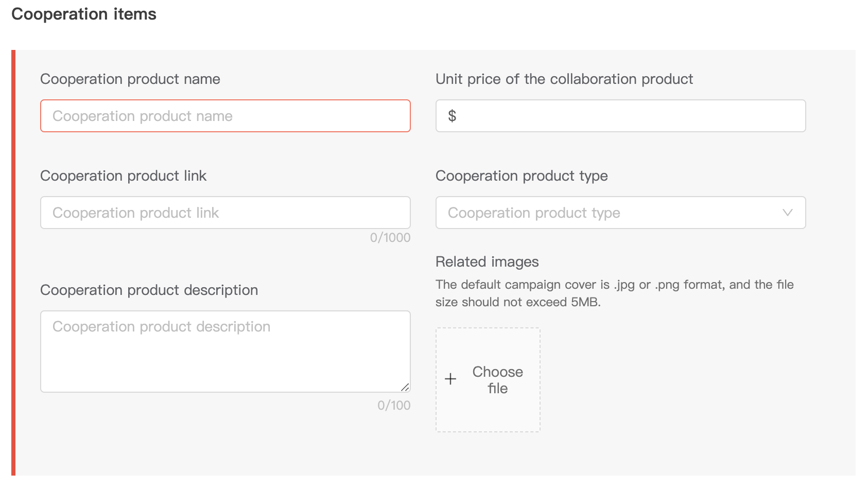The width and height of the screenshot is (868, 490).
Task: Open the Cooperation product type dropdown
Action: coord(607,213)
